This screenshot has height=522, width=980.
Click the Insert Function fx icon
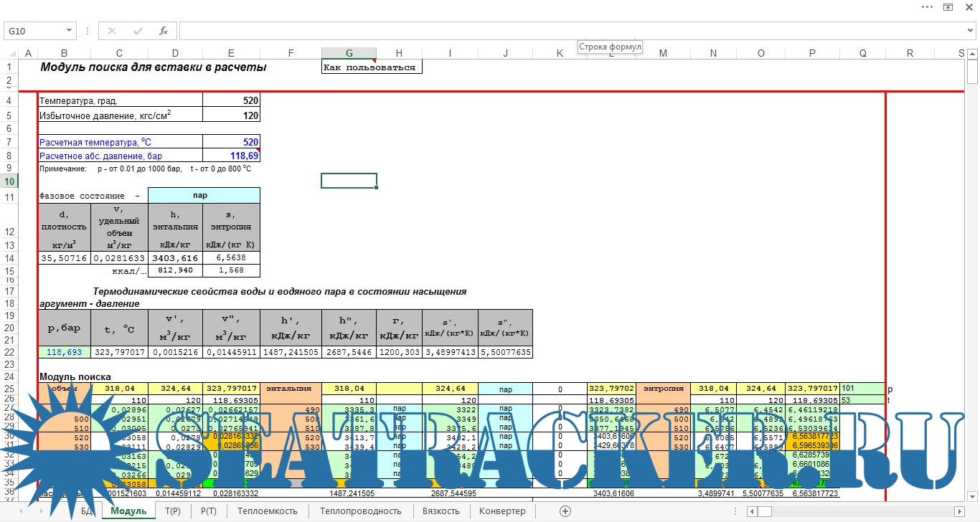tap(164, 31)
